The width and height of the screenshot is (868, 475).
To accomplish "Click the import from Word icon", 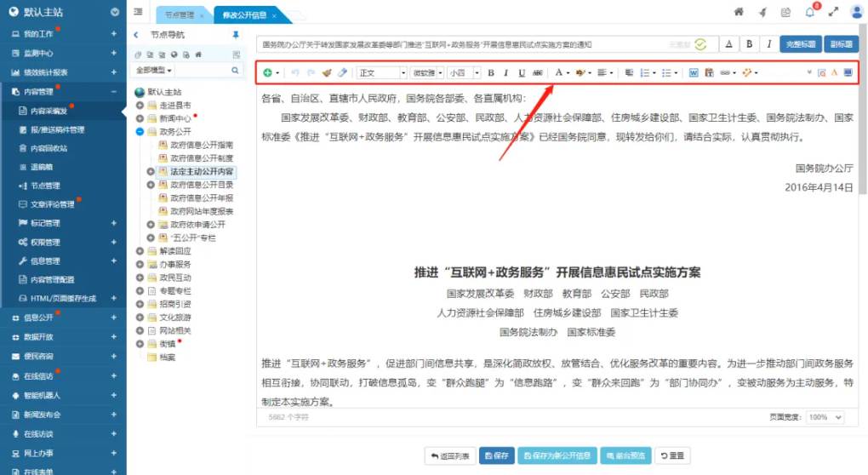I will pos(694,73).
